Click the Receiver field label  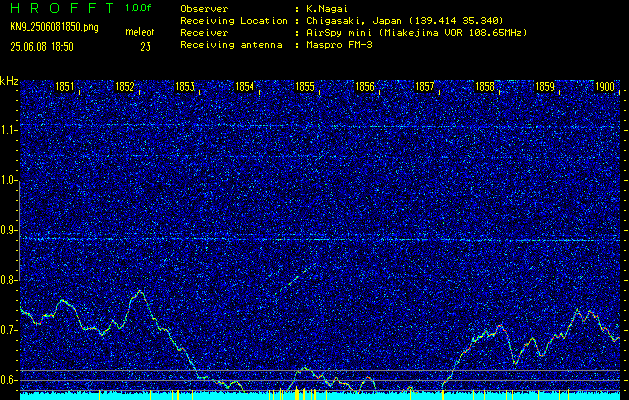tap(204, 33)
